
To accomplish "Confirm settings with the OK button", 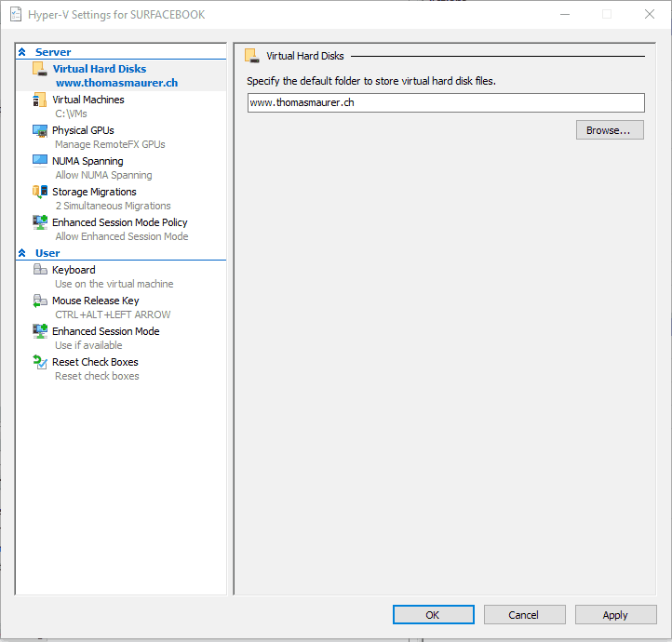I will [x=434, y=615].
